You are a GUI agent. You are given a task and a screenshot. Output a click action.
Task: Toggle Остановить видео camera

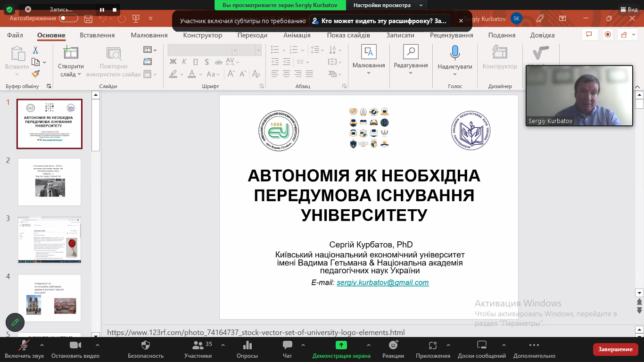(x=75, y=350)
